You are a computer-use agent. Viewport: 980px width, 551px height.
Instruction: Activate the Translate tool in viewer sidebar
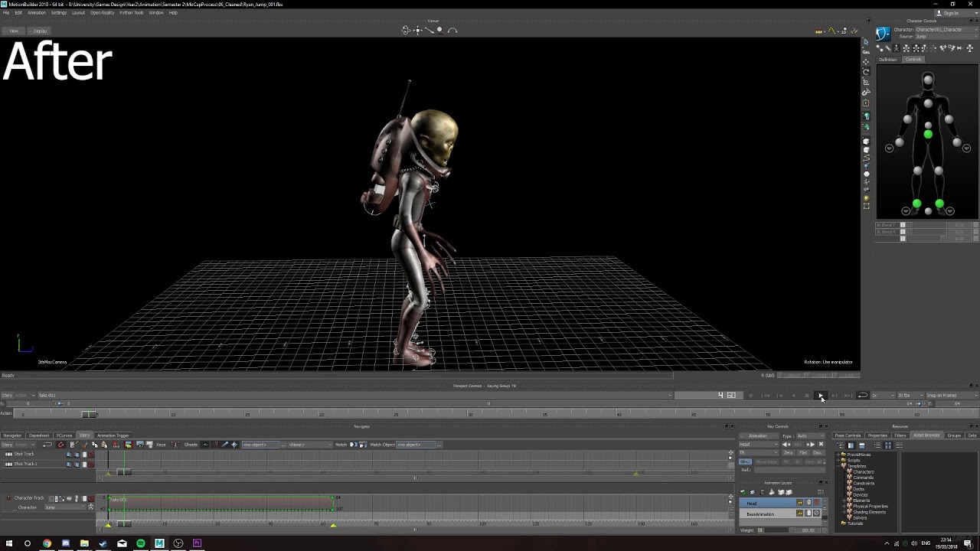866,61
